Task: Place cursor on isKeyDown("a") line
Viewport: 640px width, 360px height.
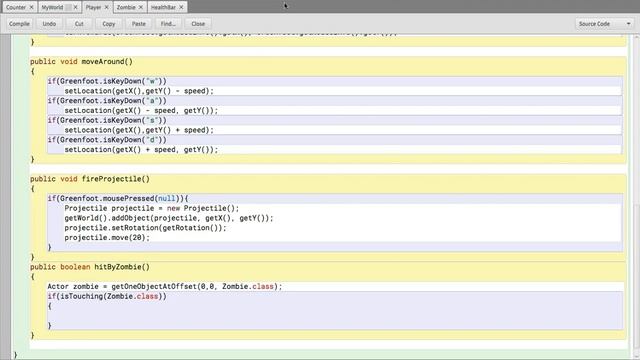Action: pyautogui.click(x=107, y=101)
